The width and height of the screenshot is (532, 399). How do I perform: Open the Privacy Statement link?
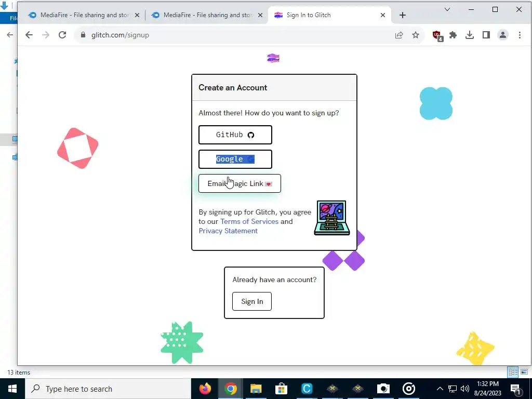(228, 231)
